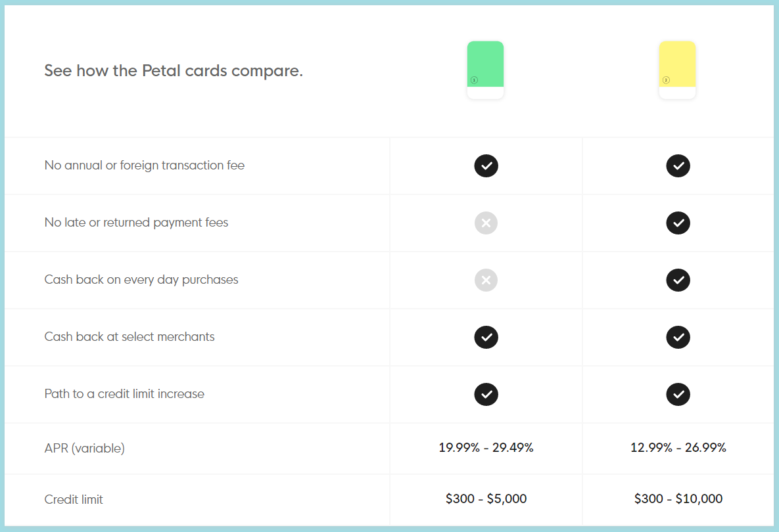The image size is (779, 532).
Task: Click Petal 2 checkmark for select merchants cash back
Action: pos(678,337)
